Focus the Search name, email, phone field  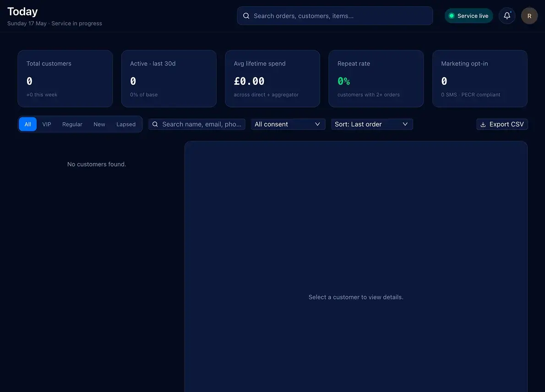tap(197, 124)
